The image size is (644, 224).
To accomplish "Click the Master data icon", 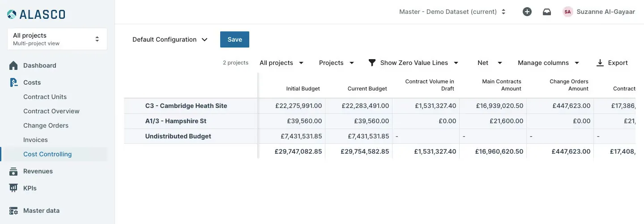I will click(13, 211).
